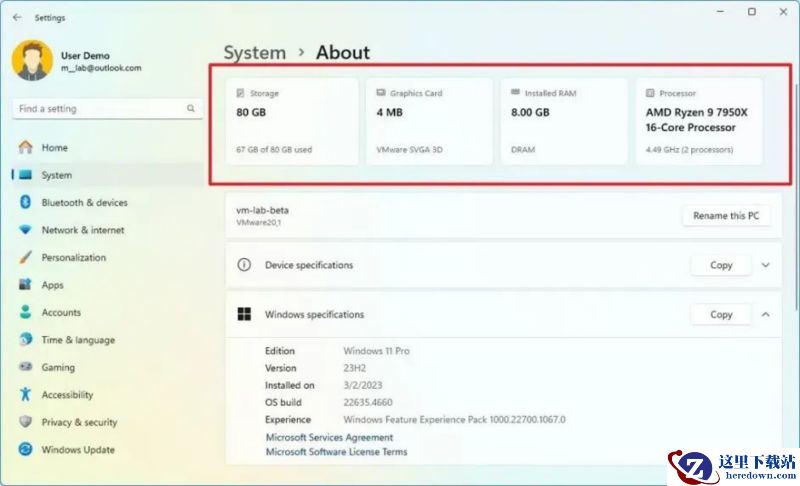
Task: Click the 80 GB storage value
Action: [x=251, y=112]
